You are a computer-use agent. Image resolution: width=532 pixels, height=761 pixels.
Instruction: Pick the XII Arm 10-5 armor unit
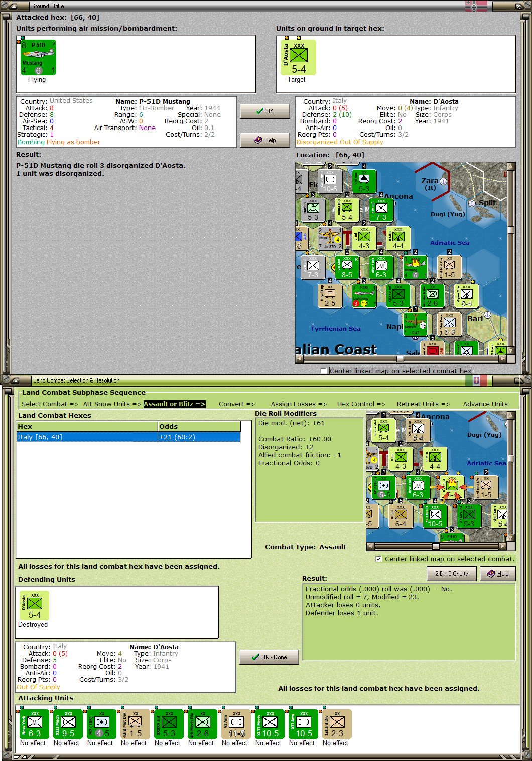tap(304, 724)
